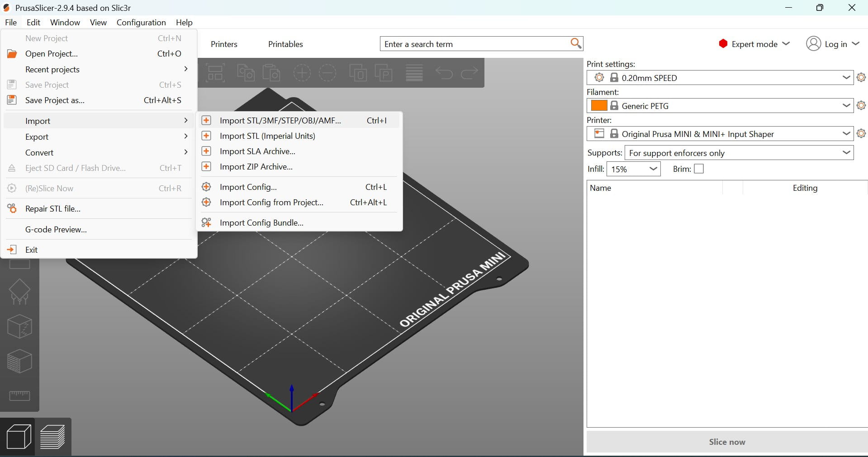This screenshot has height=457, width=868.
Task: Click the Import Config Bundle icon
Action: click(206, 222)
